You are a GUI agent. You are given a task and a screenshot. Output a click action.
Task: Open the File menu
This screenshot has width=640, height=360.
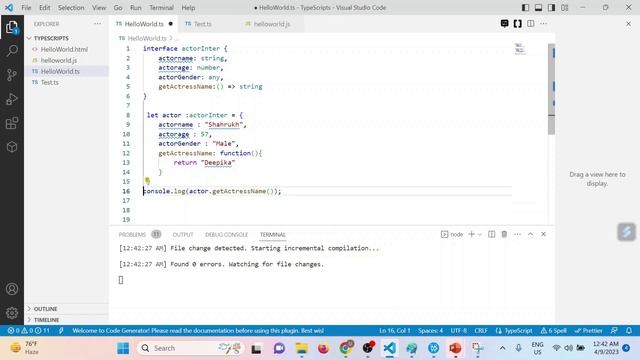(26, 8)
